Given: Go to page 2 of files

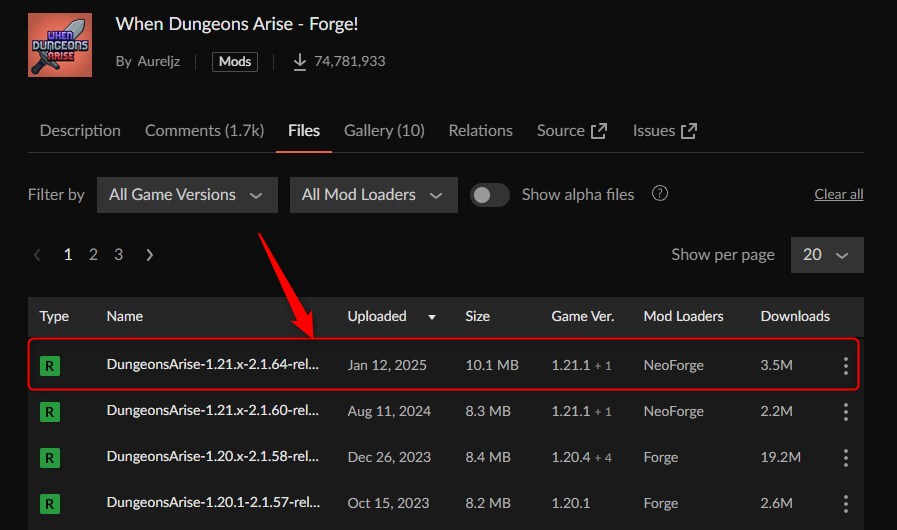Looking at the screenshot, I should [93, 255].
